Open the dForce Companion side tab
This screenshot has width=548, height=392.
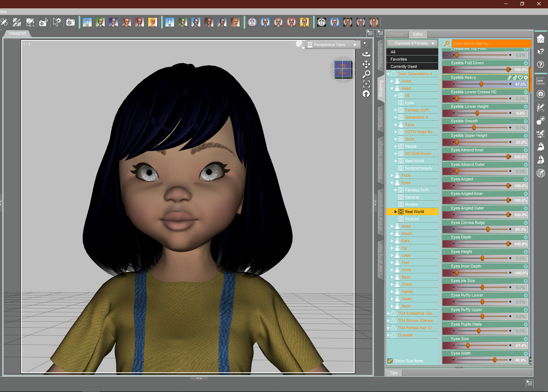(x=381, y=212)
